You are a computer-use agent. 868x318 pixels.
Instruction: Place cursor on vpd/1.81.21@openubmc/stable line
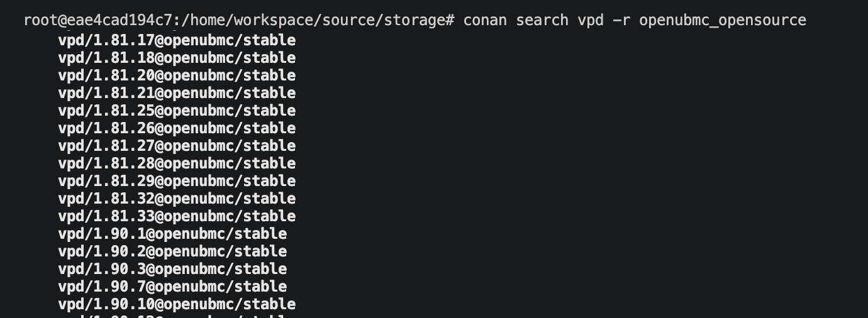pos(177,94)
